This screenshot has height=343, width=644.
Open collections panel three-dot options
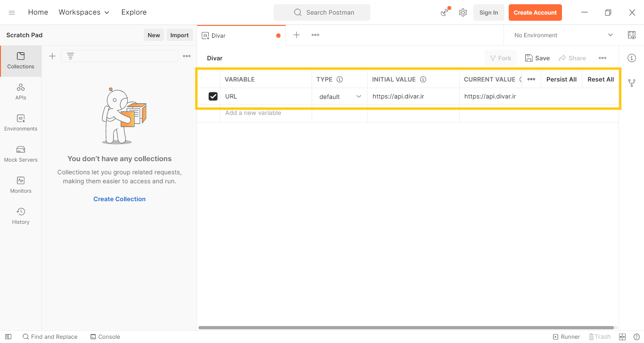tap(187, 56)
